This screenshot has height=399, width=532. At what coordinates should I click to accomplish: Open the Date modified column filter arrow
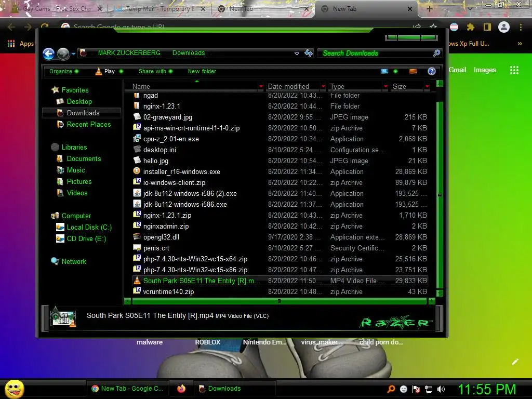tap(323, 87)
